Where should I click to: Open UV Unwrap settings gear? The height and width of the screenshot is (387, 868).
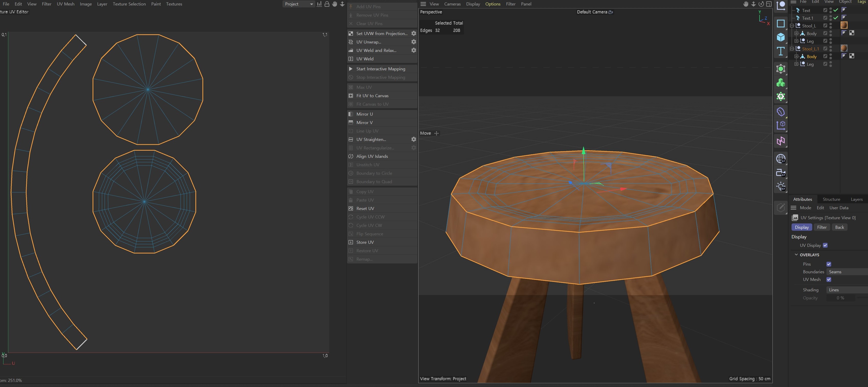coord(414,42)
